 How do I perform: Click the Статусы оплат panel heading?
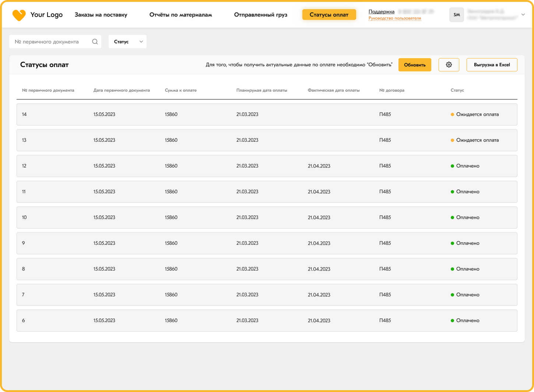point(45,65)
